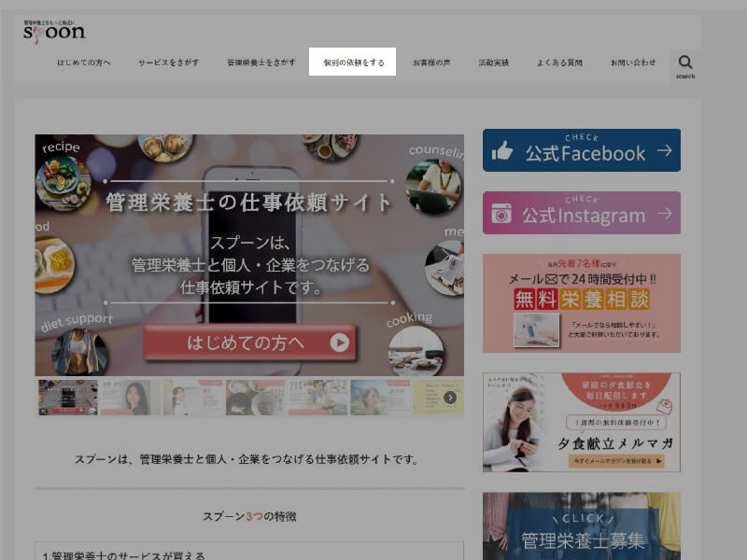Select 管理栄養士をさがす in the navigation
The width and height of the screenshot is (747, 560).
click(x=261, y=63)
